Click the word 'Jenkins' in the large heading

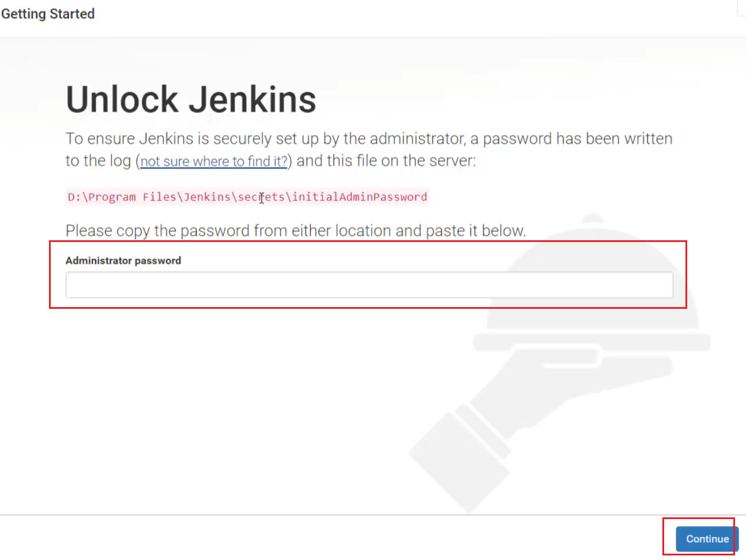click(253, 99)
